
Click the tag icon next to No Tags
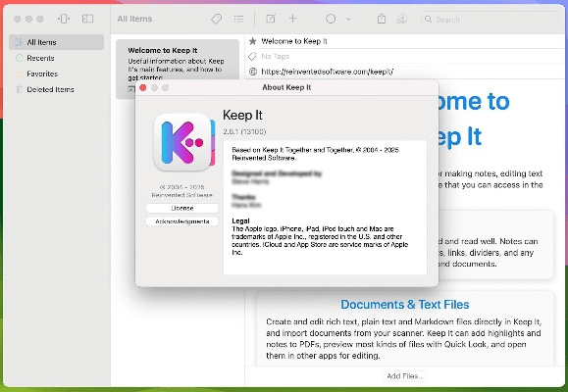click(252, 57)
